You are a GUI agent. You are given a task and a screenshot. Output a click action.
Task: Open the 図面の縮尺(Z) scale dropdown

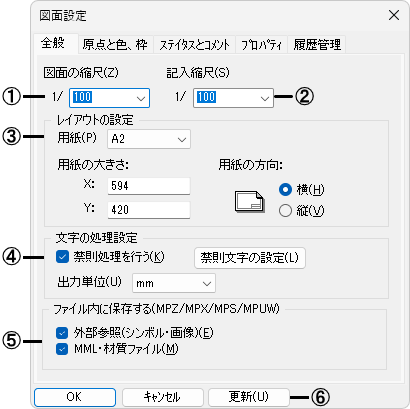(x=109, y=98)
